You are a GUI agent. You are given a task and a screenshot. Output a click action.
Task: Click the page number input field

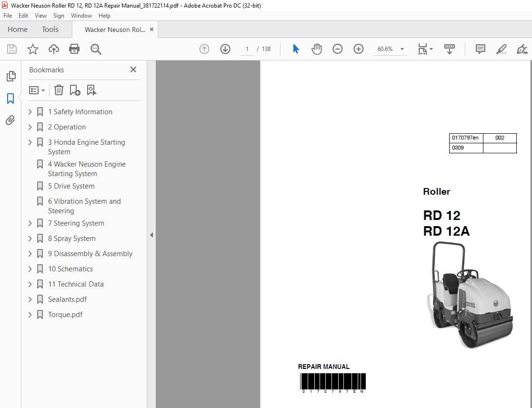pyautogui.click(x=247, y=49)
